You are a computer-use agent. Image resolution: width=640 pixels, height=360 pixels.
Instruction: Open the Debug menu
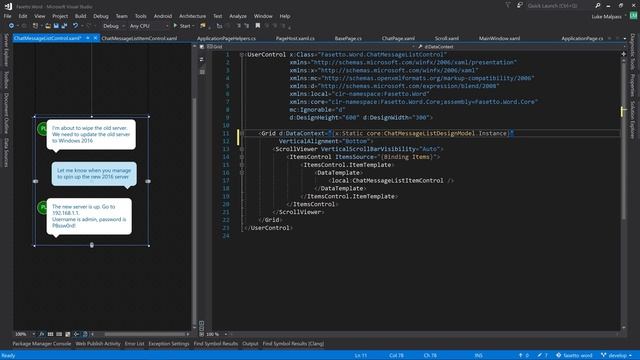coord(101,16)
